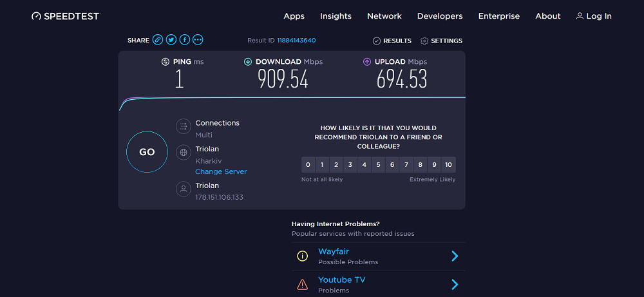Rate recommendation score 7
This screenshot has width=644, height=297.
pyautogui.click(x=406, y=165)
